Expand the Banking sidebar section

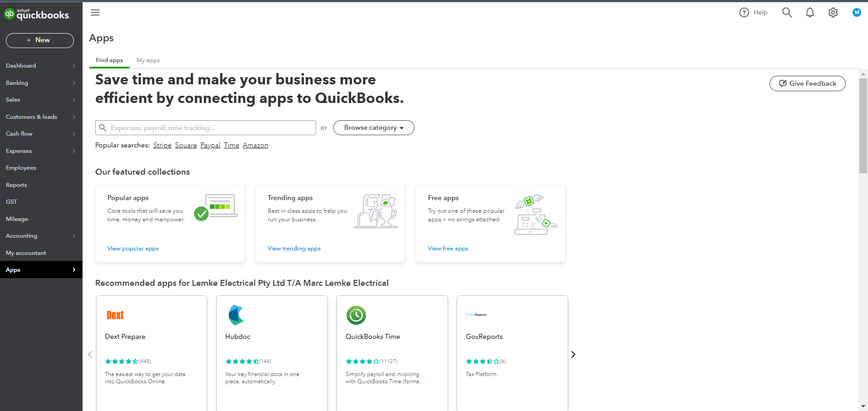[x=17, y=83]
